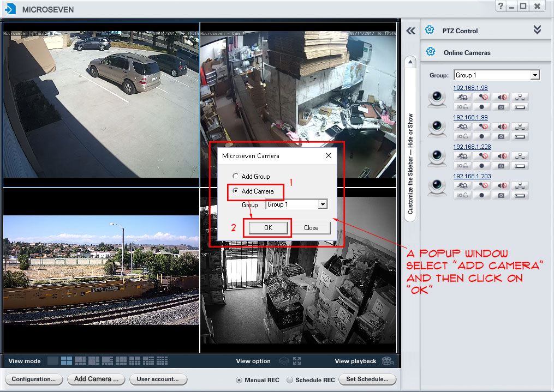Take snapshot from camera 192.168.1.228
Screen dimensions: 554x392
[501, 166]
